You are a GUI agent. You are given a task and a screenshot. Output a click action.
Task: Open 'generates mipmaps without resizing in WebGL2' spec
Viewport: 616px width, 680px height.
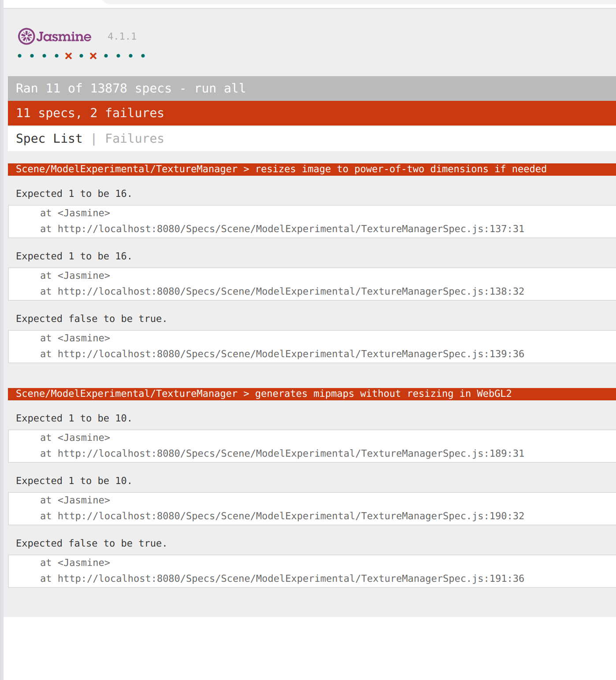(x=383, y=394)
